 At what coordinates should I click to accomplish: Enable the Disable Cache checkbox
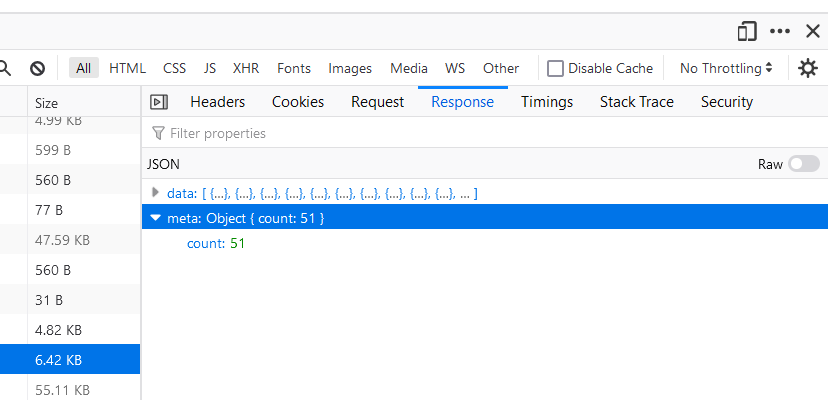[555, 69]
